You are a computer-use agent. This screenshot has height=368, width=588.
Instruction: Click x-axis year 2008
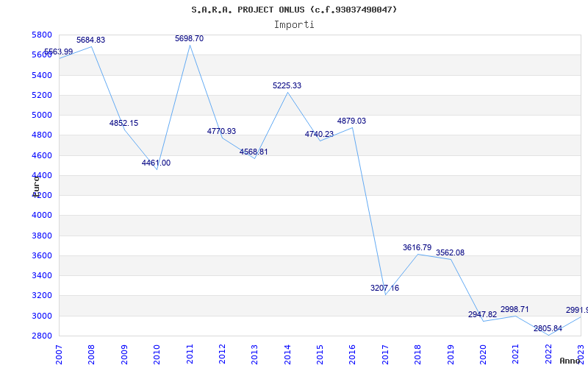[x=91, y=355]
